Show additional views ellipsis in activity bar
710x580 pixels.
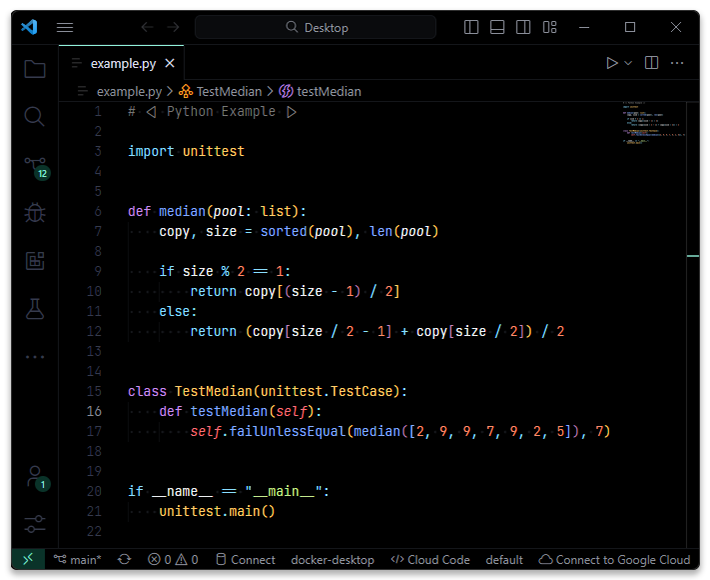pyautogui.click(x=35, y=357)
